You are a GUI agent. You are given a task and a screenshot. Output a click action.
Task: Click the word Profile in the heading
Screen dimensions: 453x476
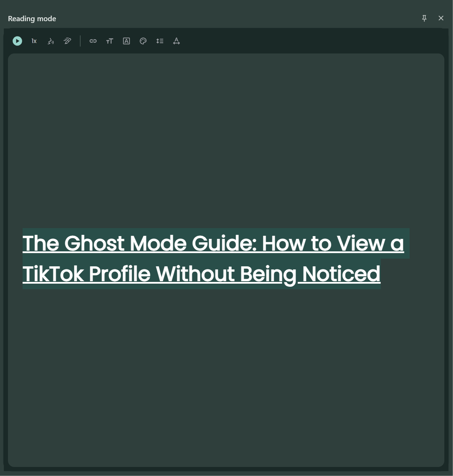tap(119, 274)
